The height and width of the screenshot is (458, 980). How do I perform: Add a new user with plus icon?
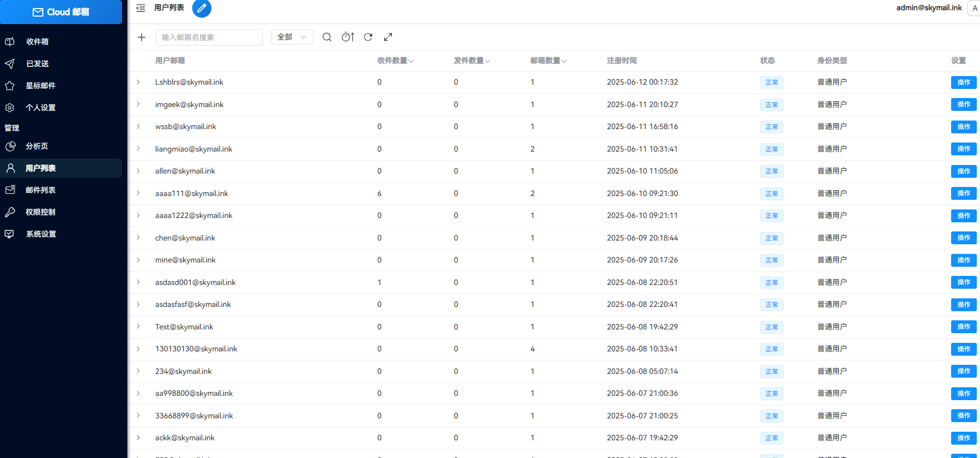coord(141,37)
